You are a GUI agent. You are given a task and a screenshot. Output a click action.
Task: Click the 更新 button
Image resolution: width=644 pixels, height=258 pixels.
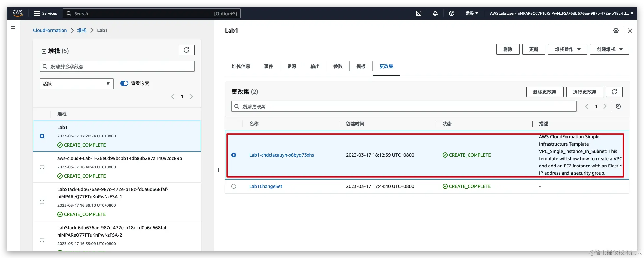(x=534, y=49)
